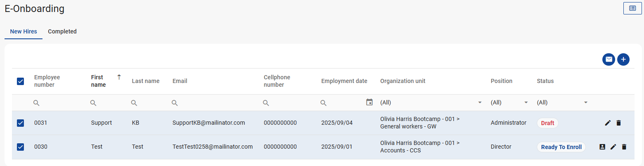644x166 pixels.
Task: Open the Employment date calendar picker
Action: (369, 102)
